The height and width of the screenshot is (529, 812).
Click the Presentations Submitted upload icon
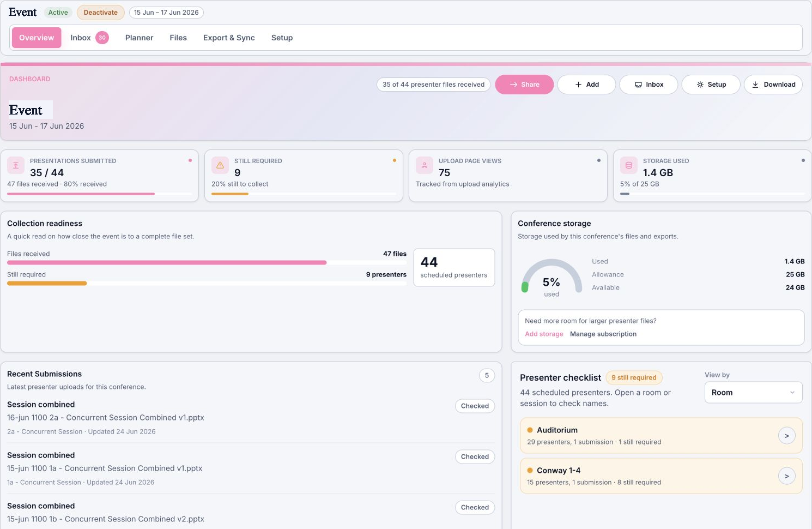[x=16, y=165]
